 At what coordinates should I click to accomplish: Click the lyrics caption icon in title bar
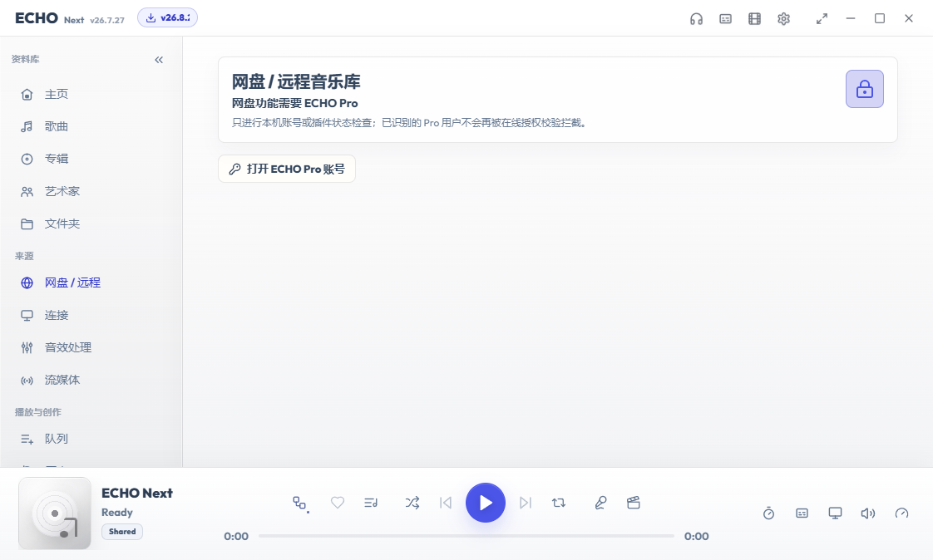tap(725, 19)
